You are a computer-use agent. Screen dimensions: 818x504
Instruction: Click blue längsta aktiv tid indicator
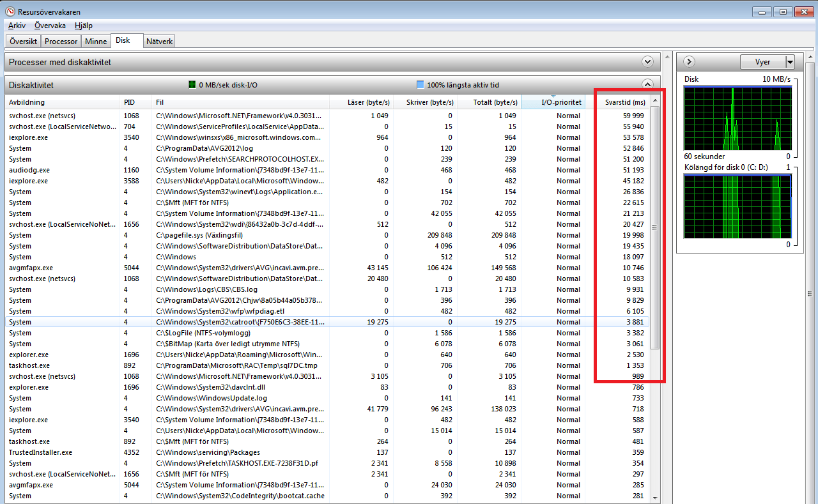tap(420, 84)
